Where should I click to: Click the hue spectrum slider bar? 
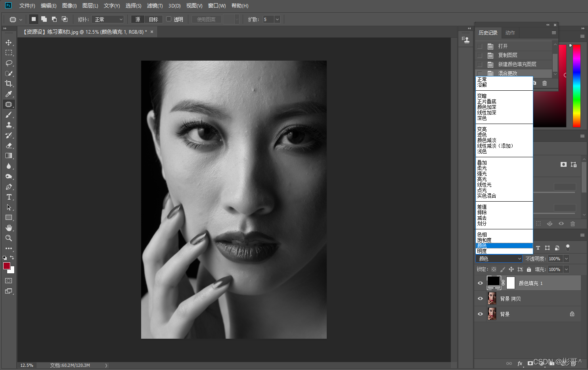click(577, 86)
